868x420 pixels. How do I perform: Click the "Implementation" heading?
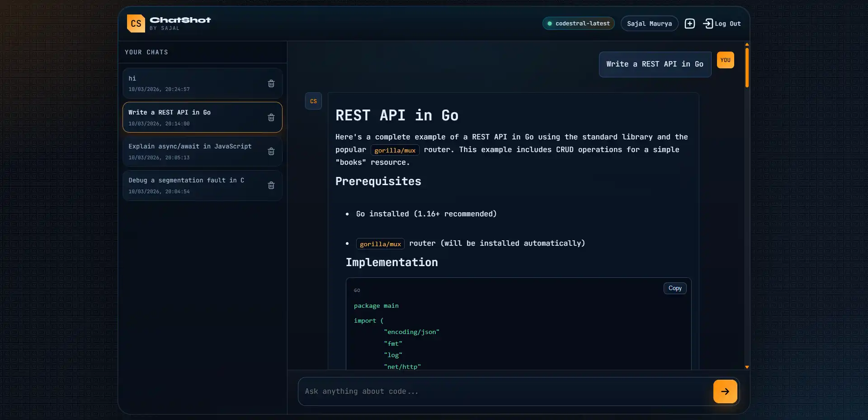(x=392, y=262)
